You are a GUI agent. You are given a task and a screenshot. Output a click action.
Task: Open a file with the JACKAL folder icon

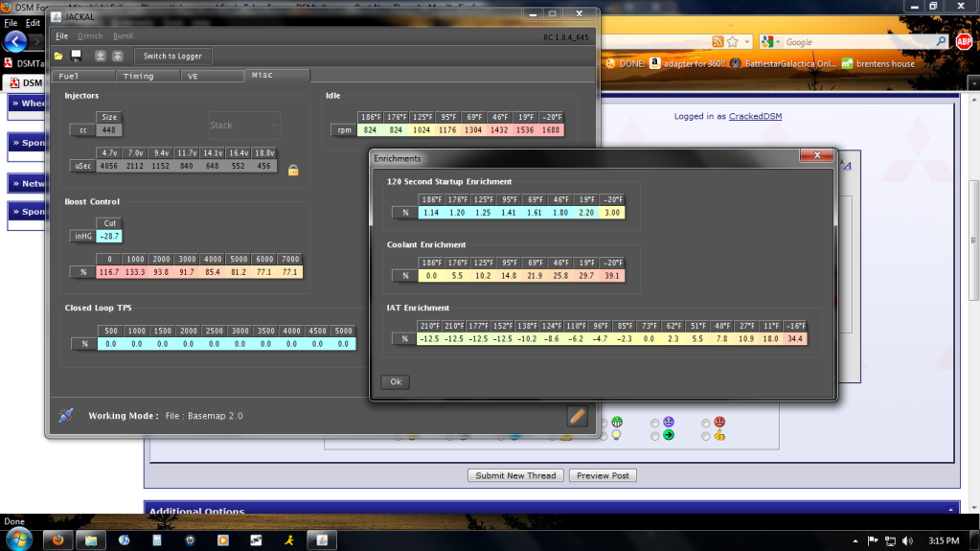point(58,56)
